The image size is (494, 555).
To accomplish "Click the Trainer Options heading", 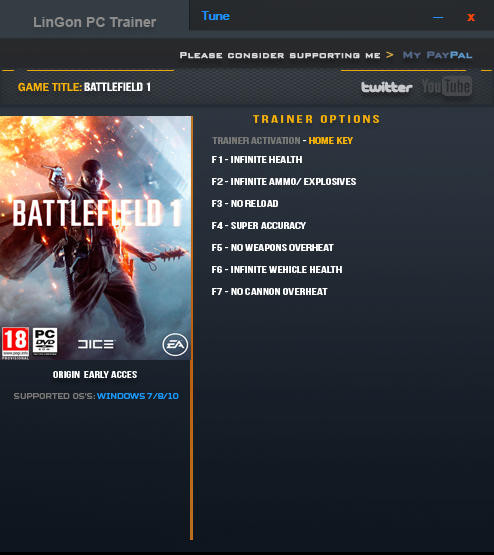I will coord(316,119).
